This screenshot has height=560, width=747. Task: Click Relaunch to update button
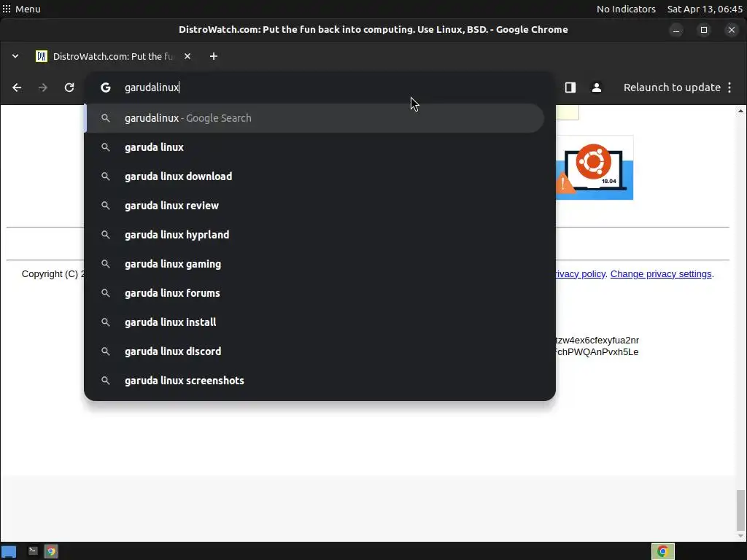point(672,87)
